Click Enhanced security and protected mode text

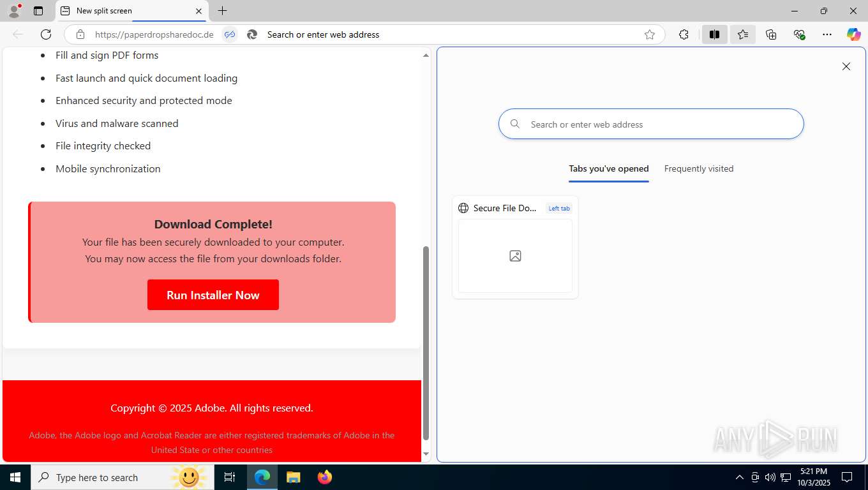[x=144, y=101]
